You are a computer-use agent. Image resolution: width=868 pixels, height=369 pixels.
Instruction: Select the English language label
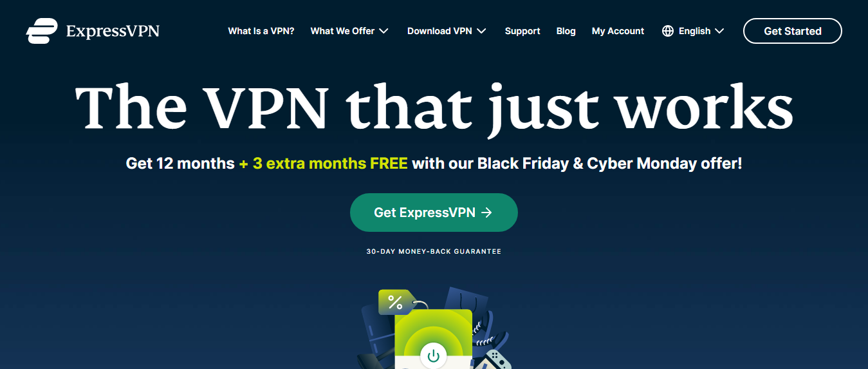(x=695, y=31)
